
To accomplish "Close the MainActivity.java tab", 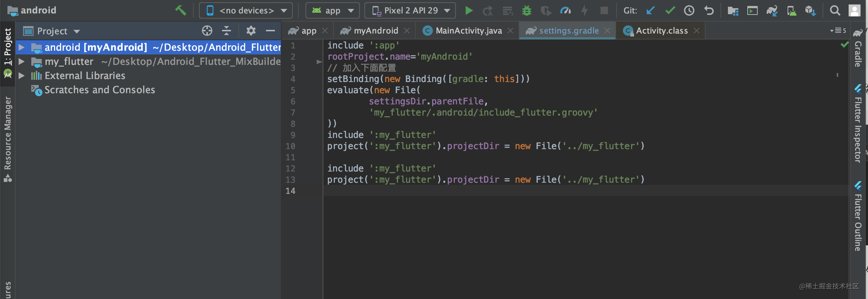I will (x=510, y=31).
